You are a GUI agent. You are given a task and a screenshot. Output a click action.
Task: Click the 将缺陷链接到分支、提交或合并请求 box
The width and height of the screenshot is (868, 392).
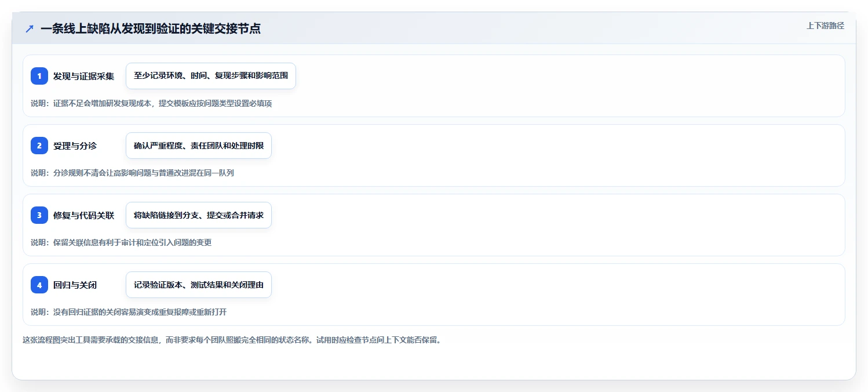pyautogui.click(x=199, y=215)
